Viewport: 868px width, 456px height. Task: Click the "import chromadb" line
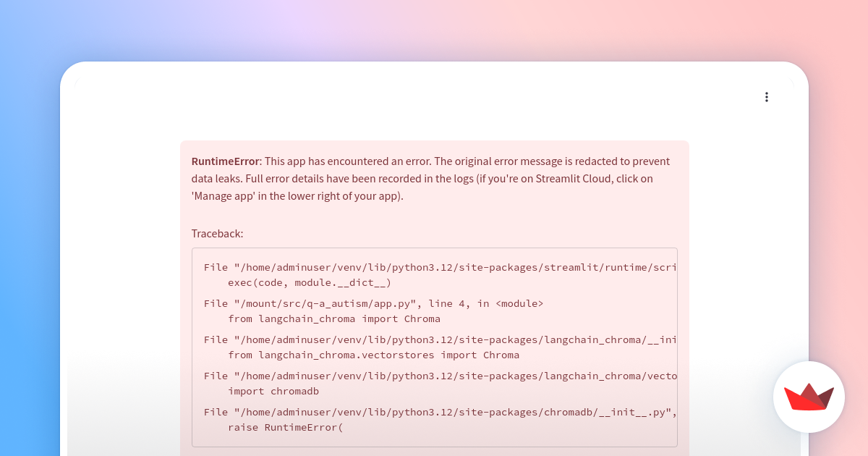pyautogui.click(x=273, y=392)
